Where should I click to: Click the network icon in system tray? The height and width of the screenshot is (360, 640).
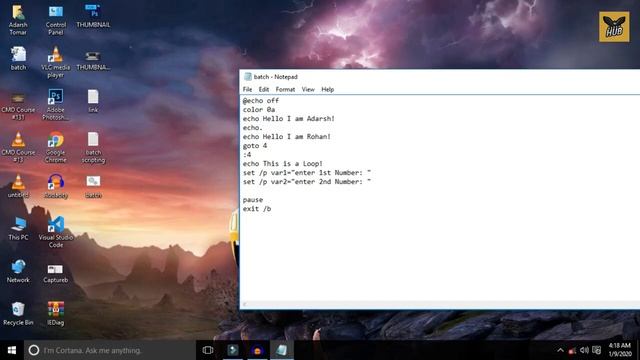point(596,350)
